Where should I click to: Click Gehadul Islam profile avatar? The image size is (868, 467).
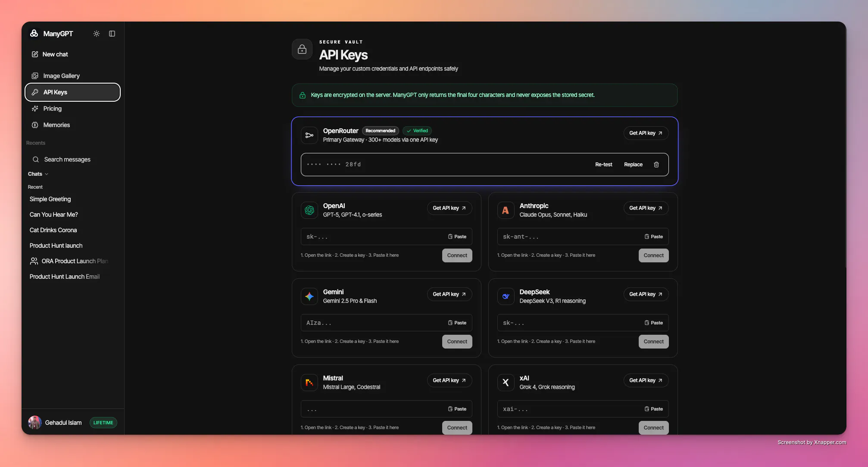35,423
